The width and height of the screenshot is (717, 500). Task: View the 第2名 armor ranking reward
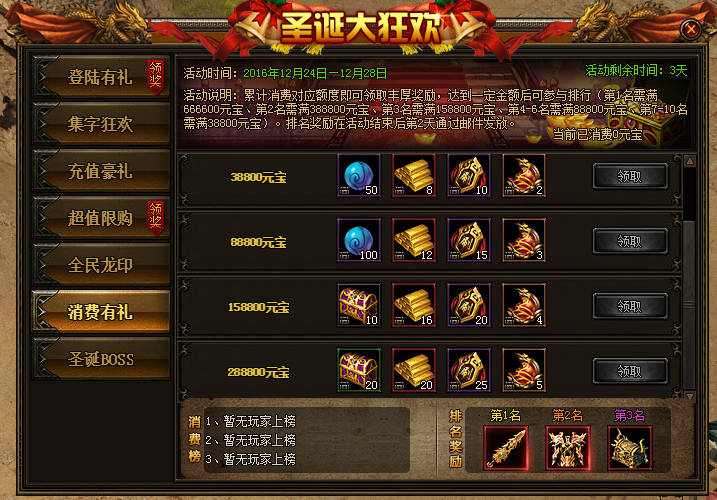click(x=568, y=448)
